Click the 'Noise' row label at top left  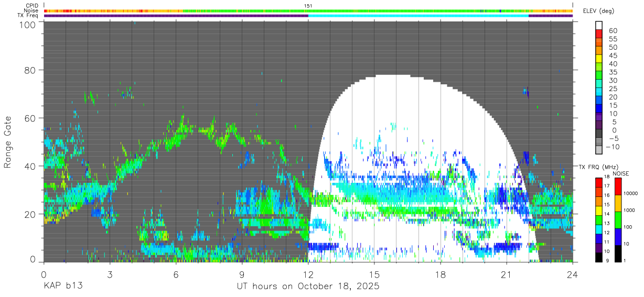click(31, 10)
